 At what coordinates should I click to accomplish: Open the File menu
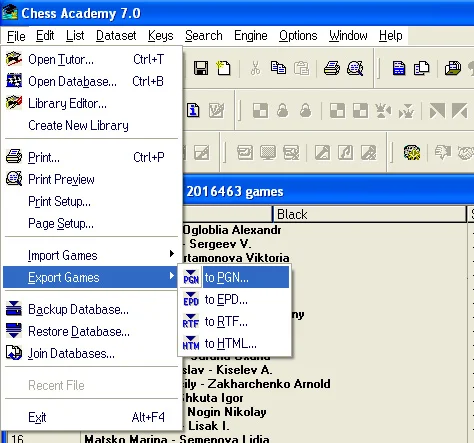[16, 36]
